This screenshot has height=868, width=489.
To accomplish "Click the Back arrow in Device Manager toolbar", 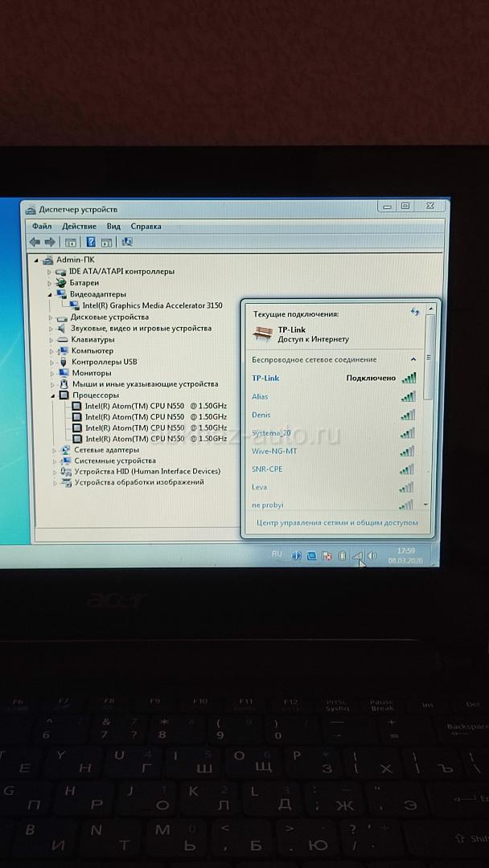I will [x=35, y=242].
